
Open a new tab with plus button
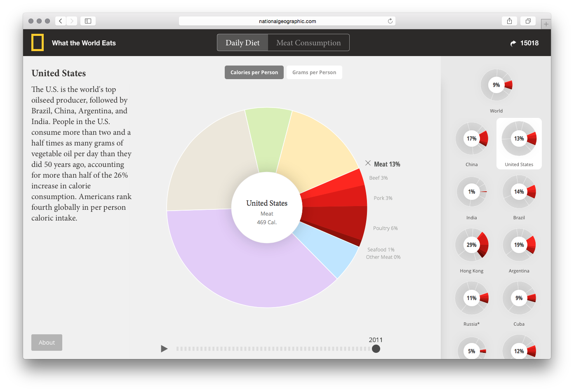tap(546, 24)
